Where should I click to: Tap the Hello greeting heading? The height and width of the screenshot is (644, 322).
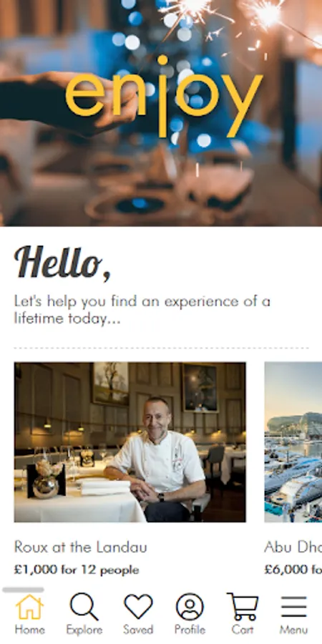pyautogui.click(x=62, y=263)
